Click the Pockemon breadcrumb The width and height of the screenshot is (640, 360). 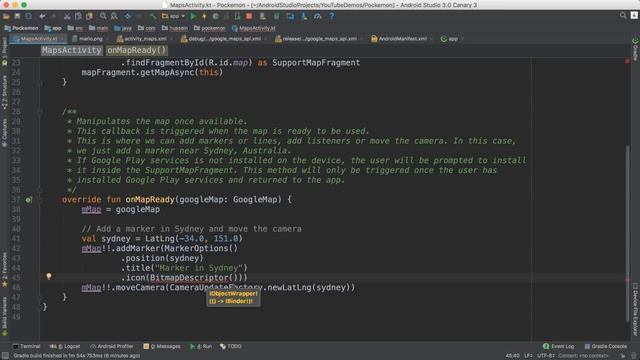(x=21, y=28)
